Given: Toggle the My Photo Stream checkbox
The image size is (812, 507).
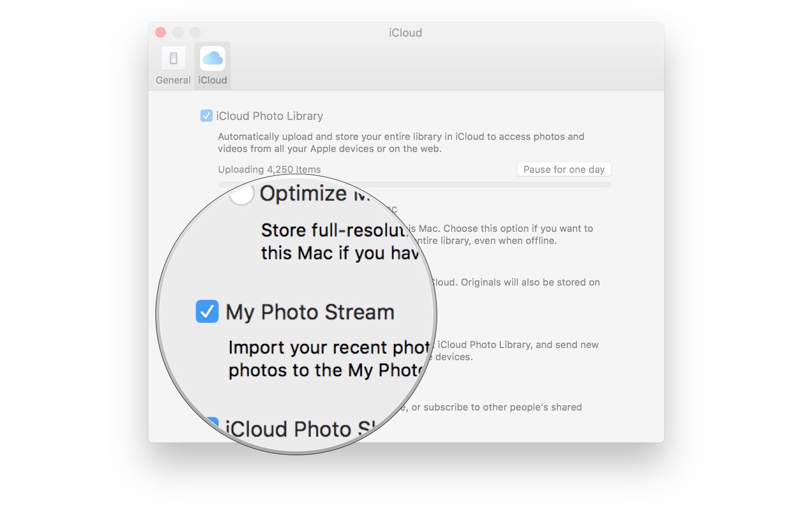Looking at the screenshot, I should coord(207,312).
